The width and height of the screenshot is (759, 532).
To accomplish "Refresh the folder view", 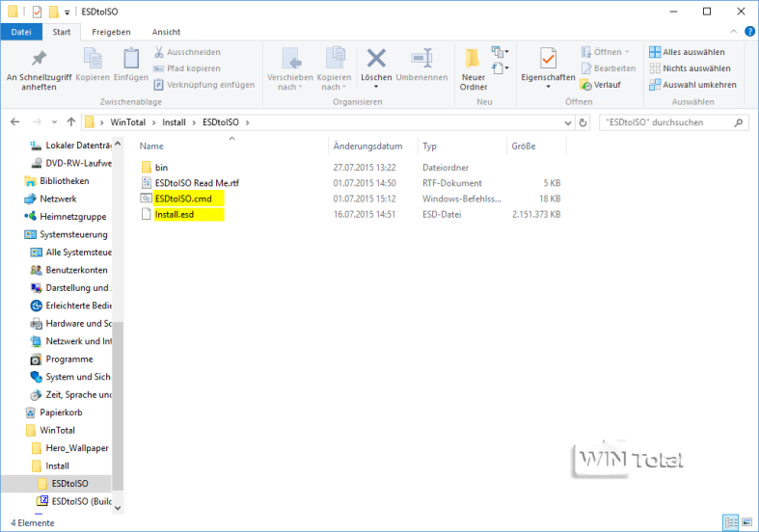I will coord(583,122).
